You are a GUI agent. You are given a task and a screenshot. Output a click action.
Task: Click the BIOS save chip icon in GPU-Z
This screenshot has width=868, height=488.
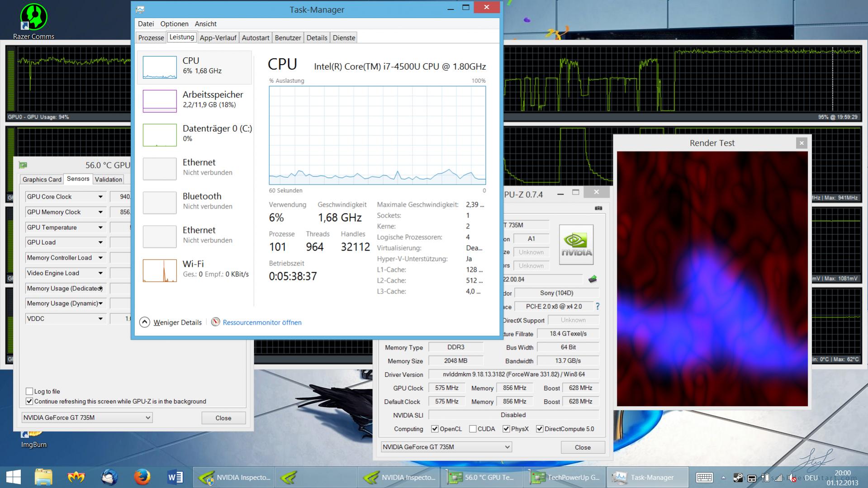593,279
